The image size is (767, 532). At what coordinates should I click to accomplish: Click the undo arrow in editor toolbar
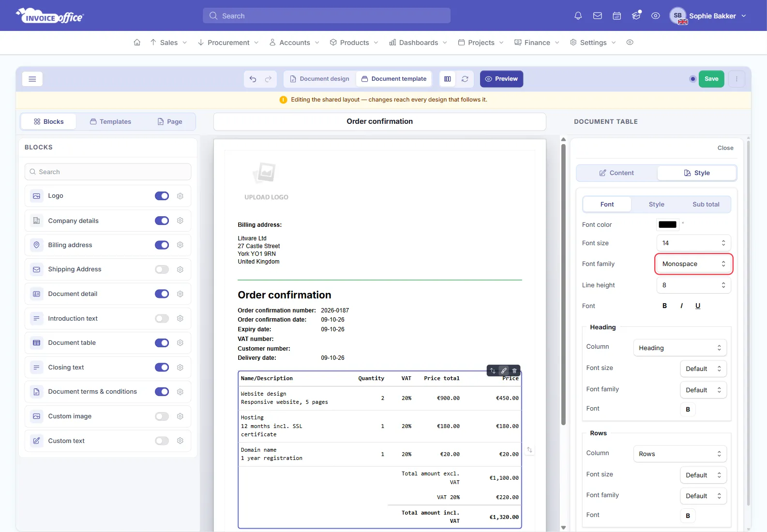tap(253, 79)
